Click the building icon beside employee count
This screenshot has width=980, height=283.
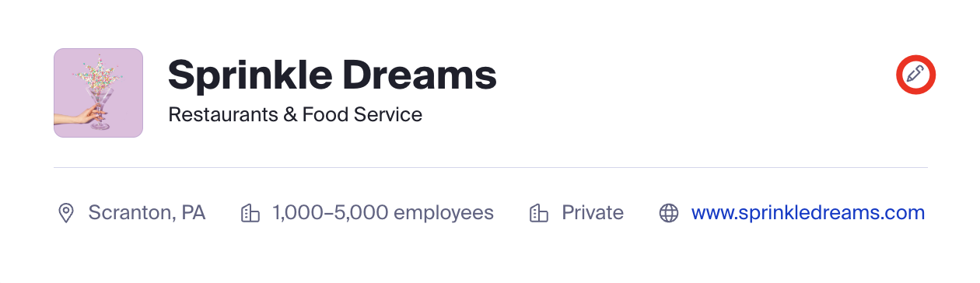point(250,213)
